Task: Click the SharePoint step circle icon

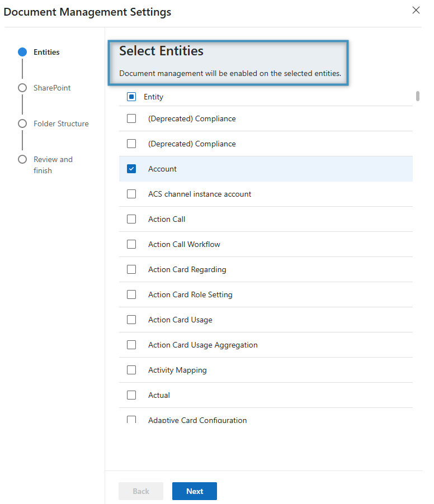Action: [22, 88]
